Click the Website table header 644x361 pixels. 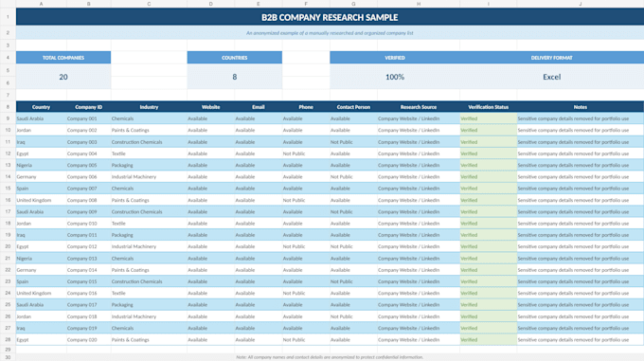(210, 107)
